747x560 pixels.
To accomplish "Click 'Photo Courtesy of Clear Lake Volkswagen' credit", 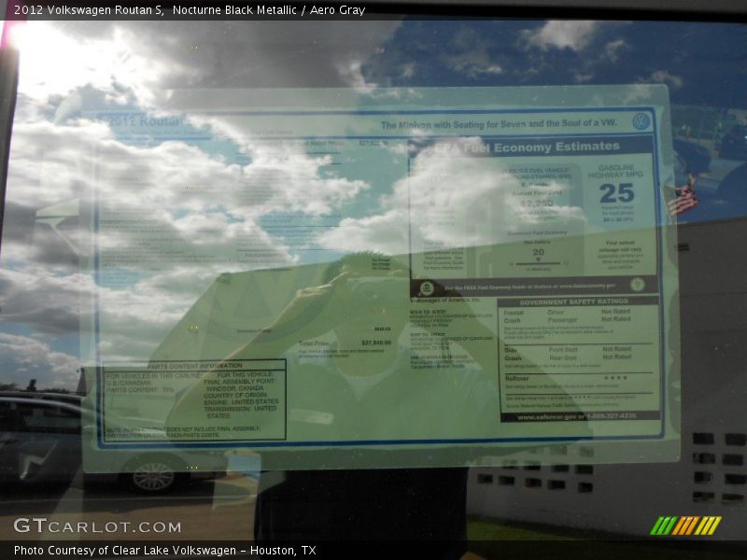I will pos(125,551).
